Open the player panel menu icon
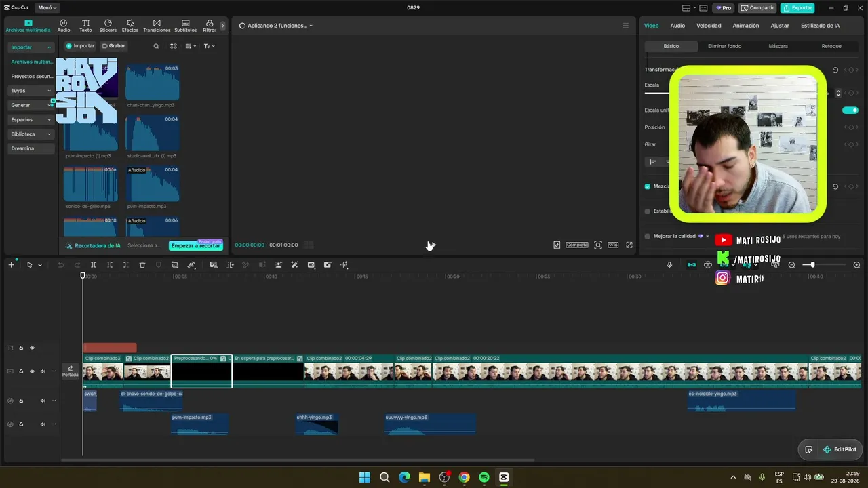This screenshot has height=488, width=868. [625, 26]
